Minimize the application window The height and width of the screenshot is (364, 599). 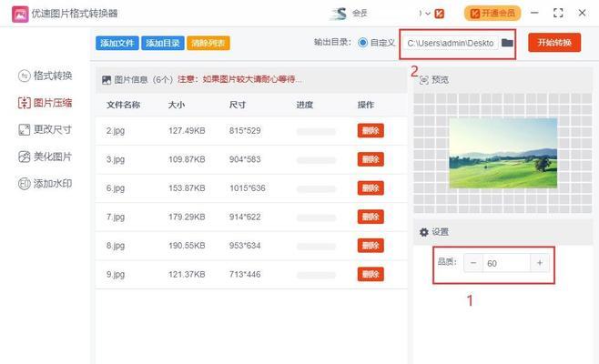(535, 13)
